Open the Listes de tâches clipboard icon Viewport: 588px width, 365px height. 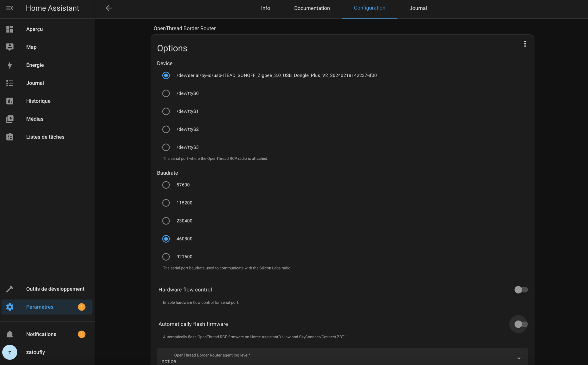(x=10, y=137)
